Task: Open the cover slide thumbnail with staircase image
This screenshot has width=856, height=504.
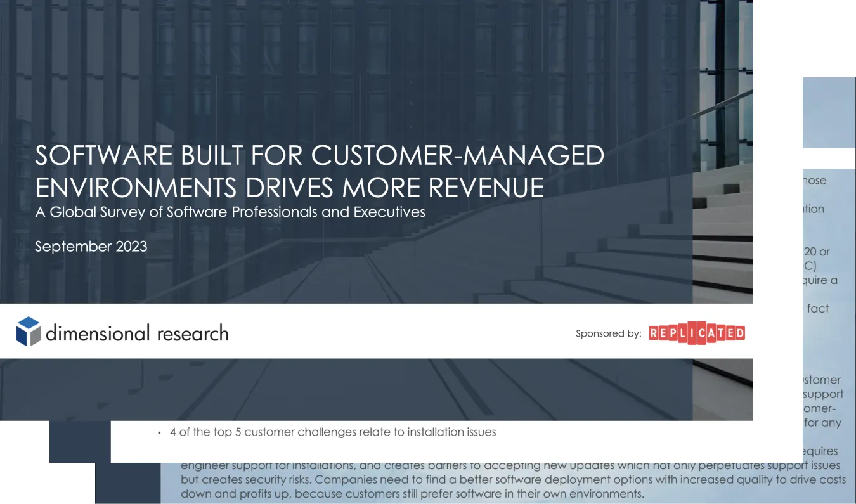Action: (377, 210)
